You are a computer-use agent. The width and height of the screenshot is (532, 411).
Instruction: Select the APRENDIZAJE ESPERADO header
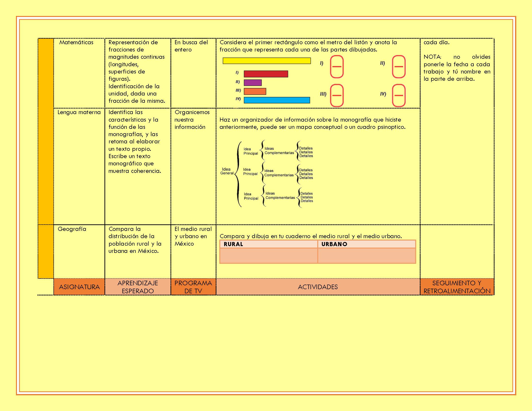tap(138, 287)
